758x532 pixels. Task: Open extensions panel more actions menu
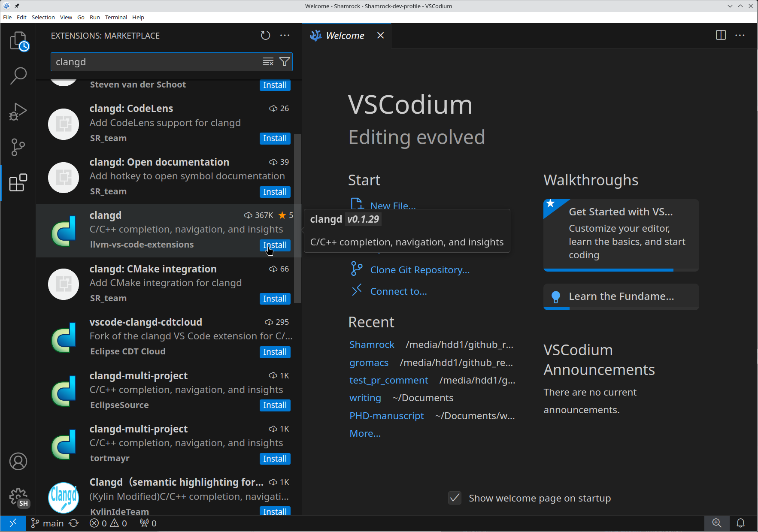pos(285,36)
